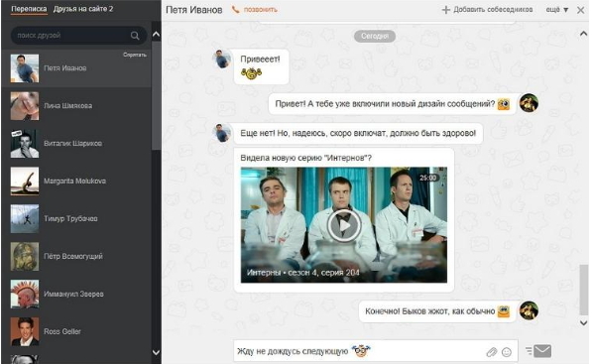Screen dimensions: 592x364
Task: Click chat scroll up chevron
Action: [x=584, y=34]
